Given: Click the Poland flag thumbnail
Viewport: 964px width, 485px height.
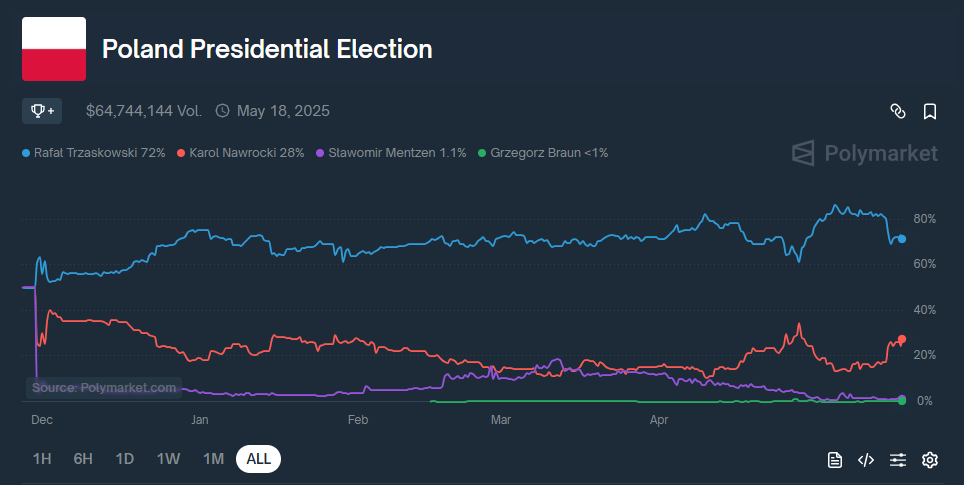Looking at the screenshot, I should tap(54, 49).
